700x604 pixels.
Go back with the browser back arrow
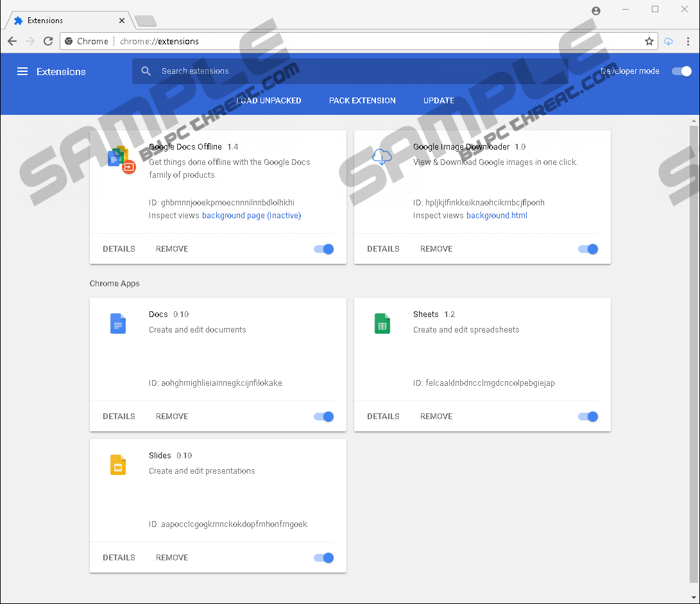point(12,41)
